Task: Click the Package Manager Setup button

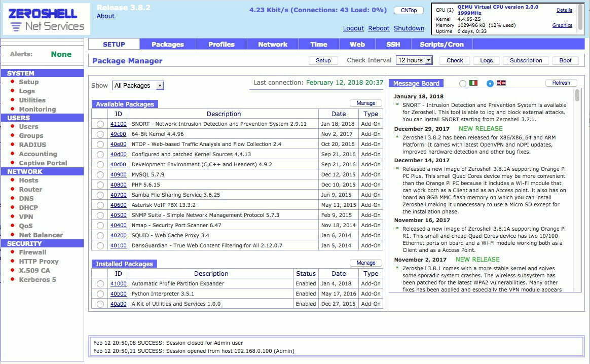Action: (323, 60)
